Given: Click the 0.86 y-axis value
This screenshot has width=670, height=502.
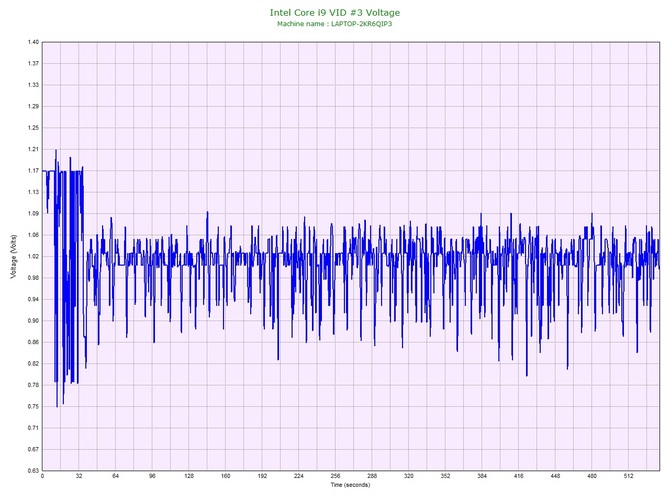Looking at the screenshot, I should pyautogui.click(x=33, y=342).
